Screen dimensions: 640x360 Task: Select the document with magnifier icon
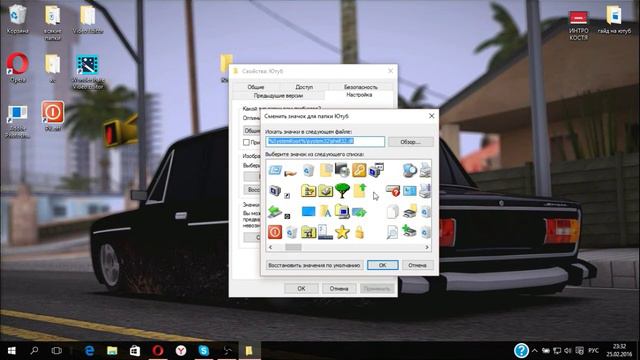(x=392, y=232)
